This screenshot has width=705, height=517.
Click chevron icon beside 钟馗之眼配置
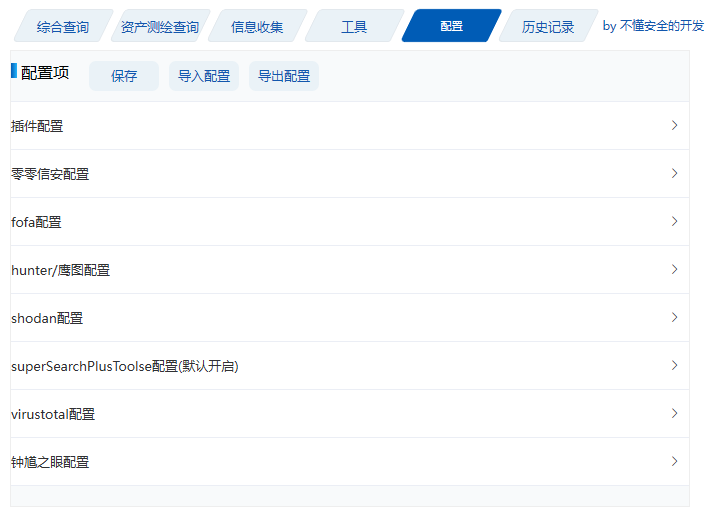click(x=675, y=462)
